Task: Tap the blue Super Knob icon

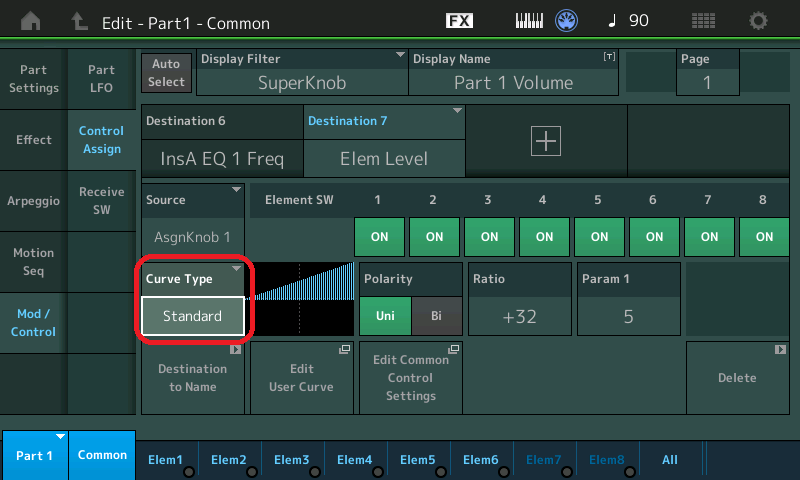Action: (x=568, y=21)
